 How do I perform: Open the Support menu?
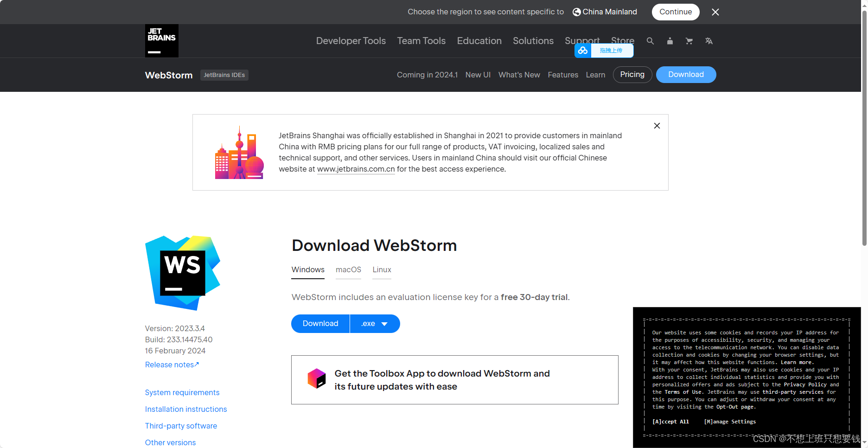(x=582, y=40)
